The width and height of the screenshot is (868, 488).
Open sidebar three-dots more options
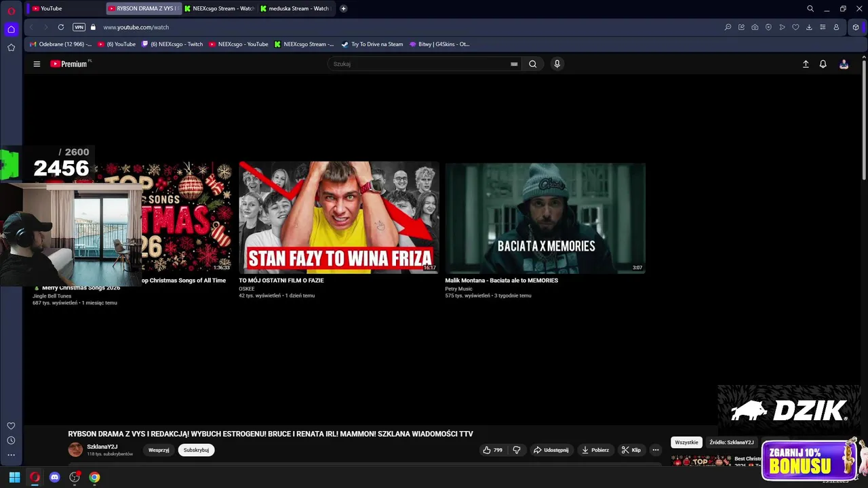pyautogui.click(x=11, y=455)
